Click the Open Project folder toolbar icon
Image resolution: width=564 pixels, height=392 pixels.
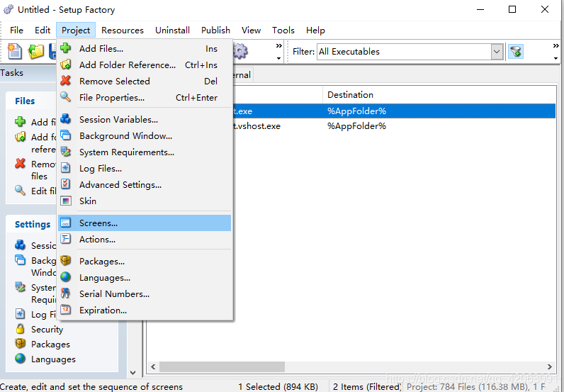(x=36, y=52)
